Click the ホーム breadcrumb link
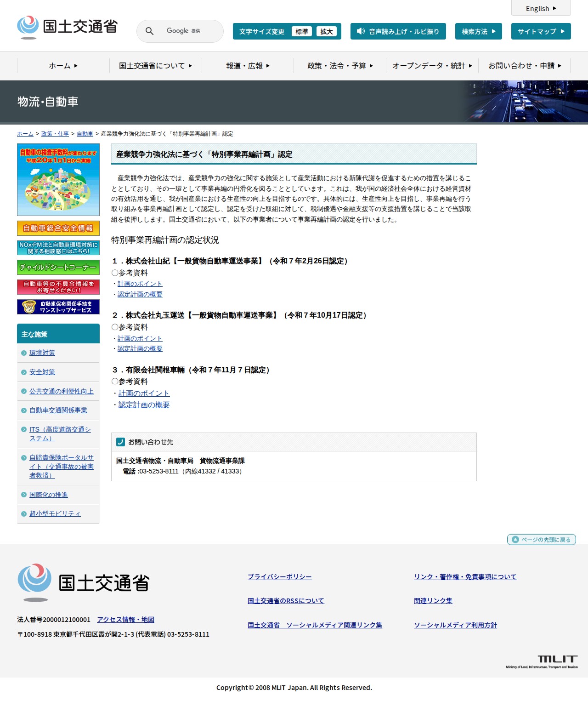The height and width of the screenshot is (701, 588). (25, 134)
